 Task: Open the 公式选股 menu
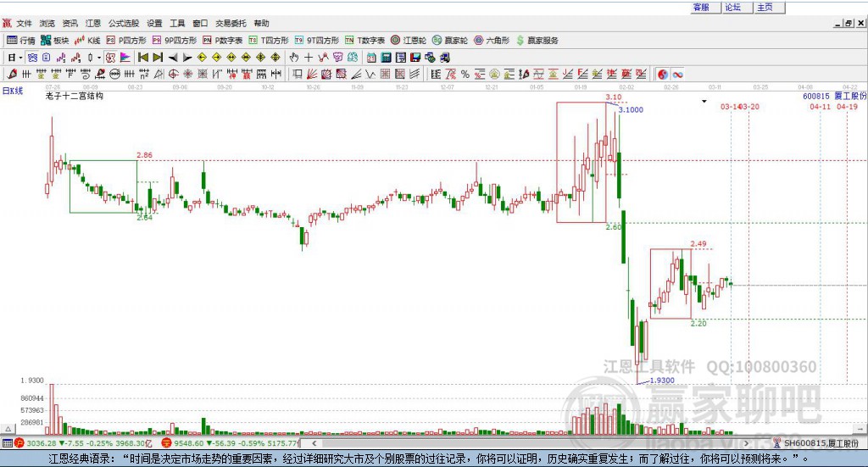(x=124, y=23)
